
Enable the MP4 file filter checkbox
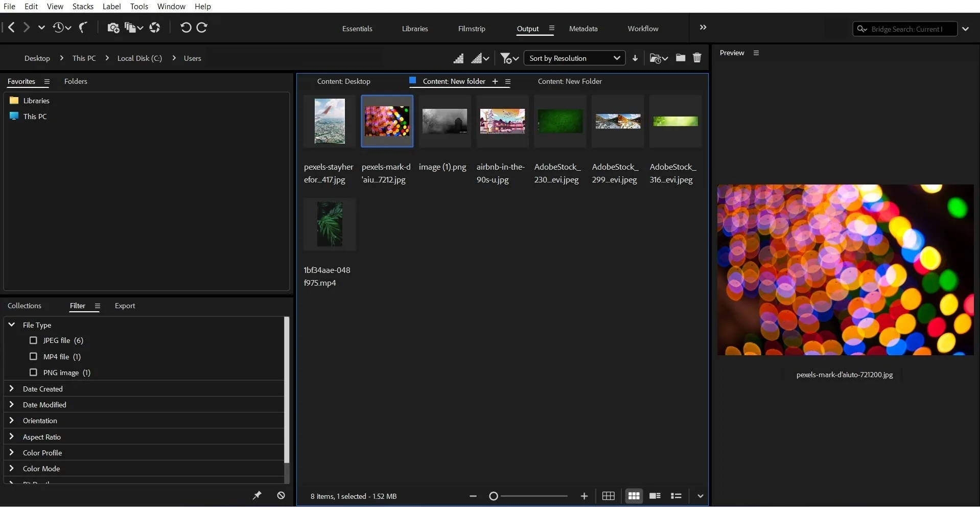coord(34,356)
